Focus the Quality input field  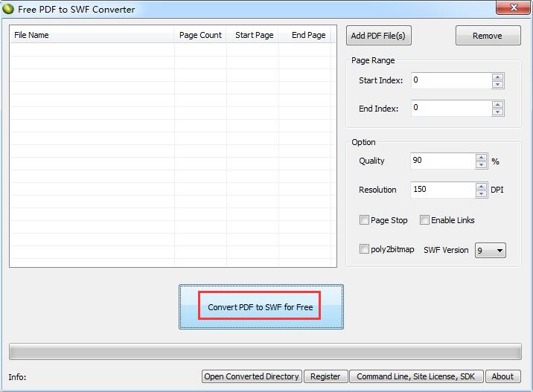point(443,161)
